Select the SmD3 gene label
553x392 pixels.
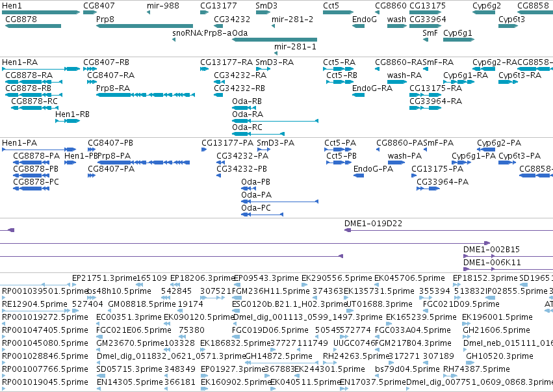266,6
